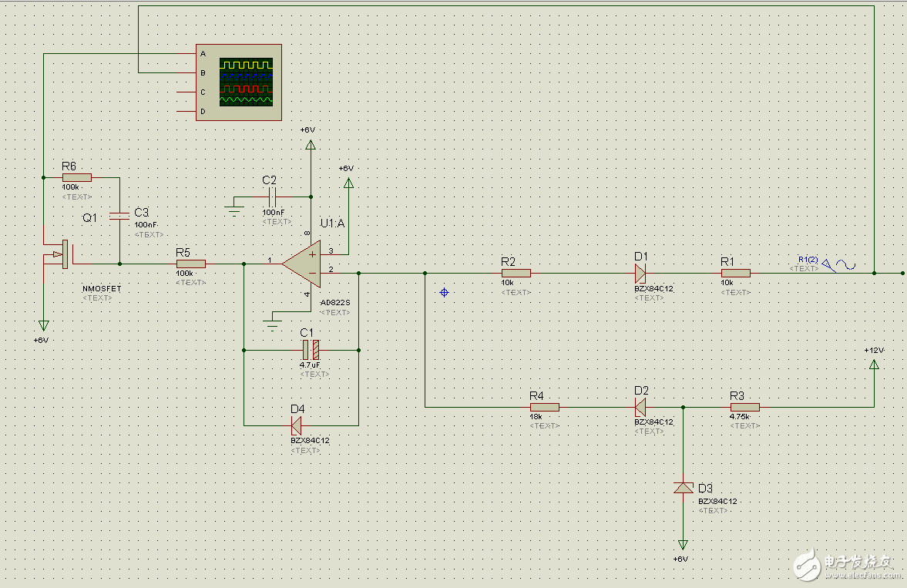Select the R1(2) sine generator symbol
The height and width of the screenshot is (588, 907).
tap(838, 265)
